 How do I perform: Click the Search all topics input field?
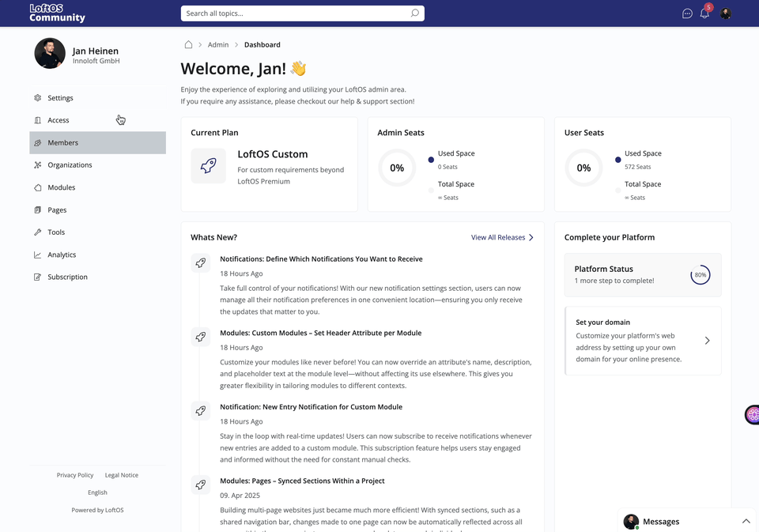point(293,13)
